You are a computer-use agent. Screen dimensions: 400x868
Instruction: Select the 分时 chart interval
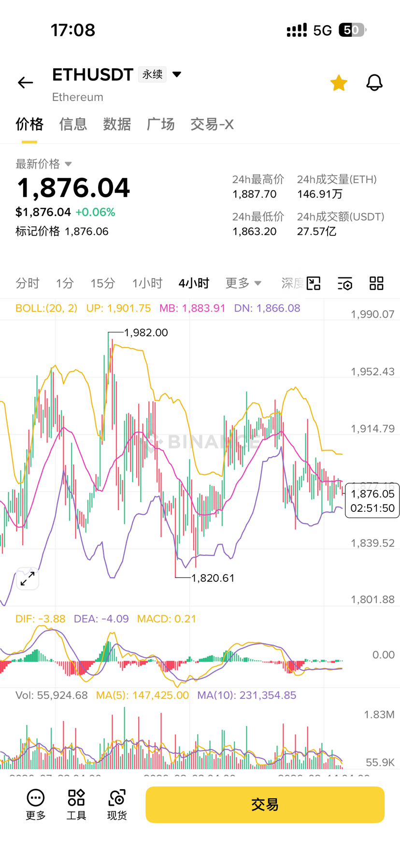coord(28,283)
